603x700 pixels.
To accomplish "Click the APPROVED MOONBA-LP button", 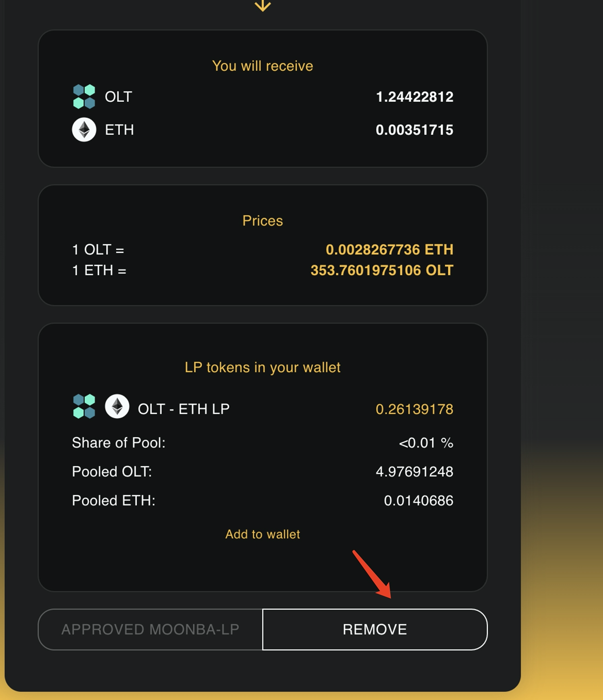I will point(150,629).
